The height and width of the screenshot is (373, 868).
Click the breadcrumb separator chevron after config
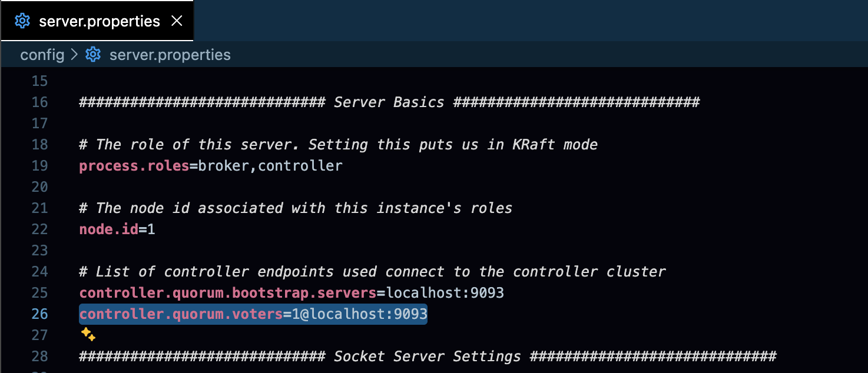(74, 55)
